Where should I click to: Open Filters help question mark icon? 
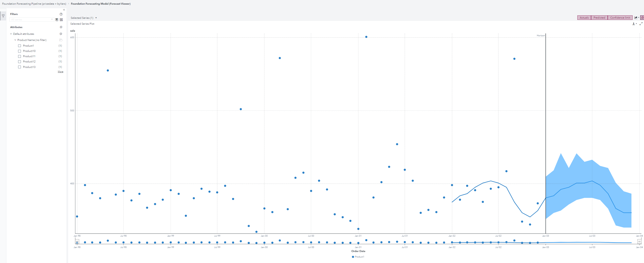click(x=61, y=14)
